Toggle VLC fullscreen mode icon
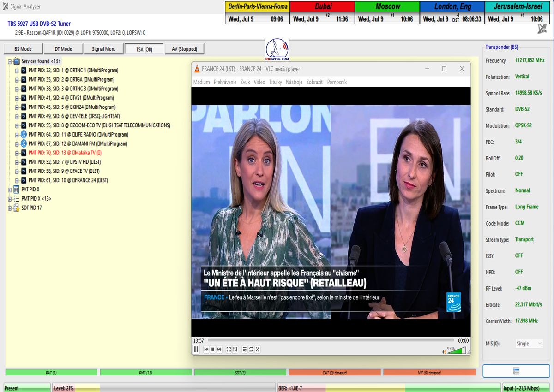The height and width of the screenshot is (392, 554). [x=229, y=350]
